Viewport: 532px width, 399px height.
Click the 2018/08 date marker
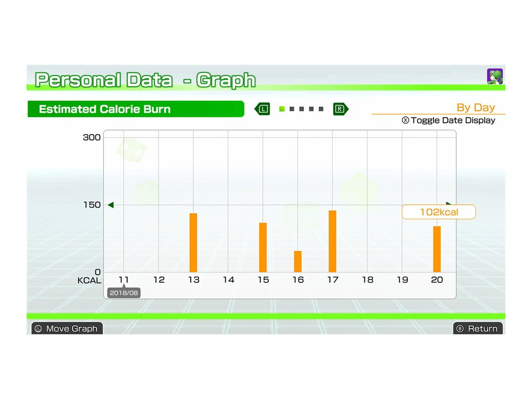tap(124, 293)
